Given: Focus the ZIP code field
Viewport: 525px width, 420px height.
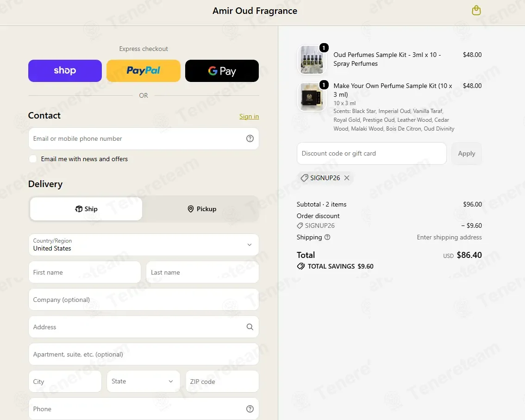Looking at the screenshot, I should point(222,381).
